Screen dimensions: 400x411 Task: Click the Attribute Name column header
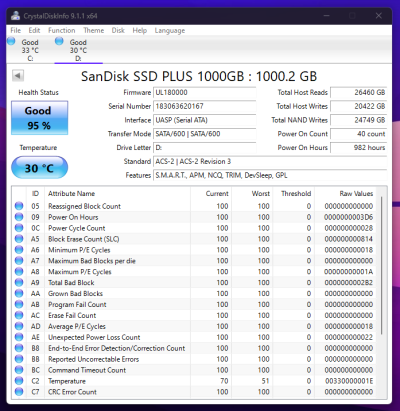117,194
